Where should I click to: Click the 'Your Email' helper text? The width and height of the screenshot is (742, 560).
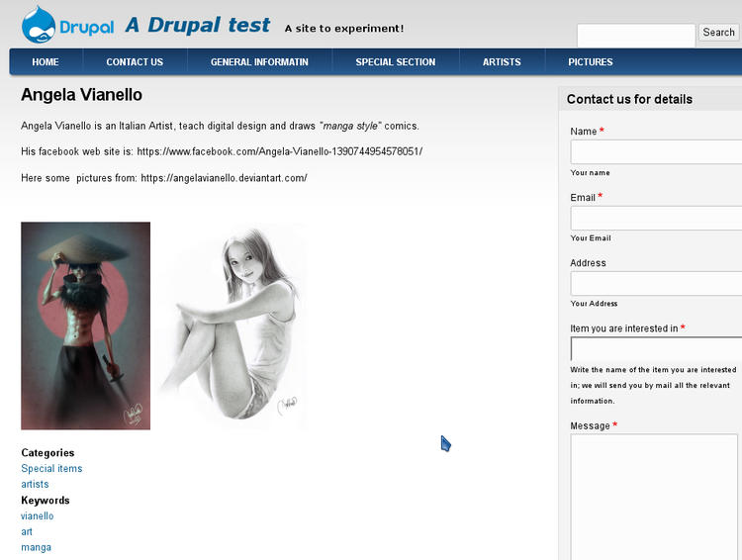coord(591,238)
